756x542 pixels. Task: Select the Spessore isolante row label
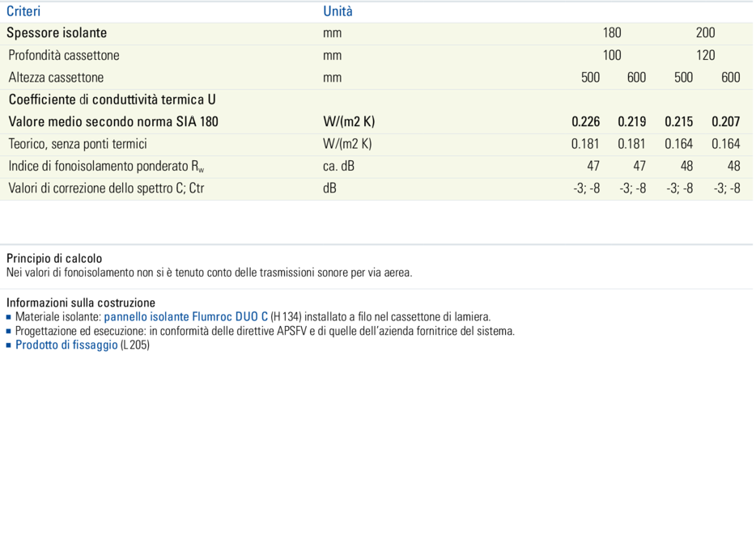(57, 33)
